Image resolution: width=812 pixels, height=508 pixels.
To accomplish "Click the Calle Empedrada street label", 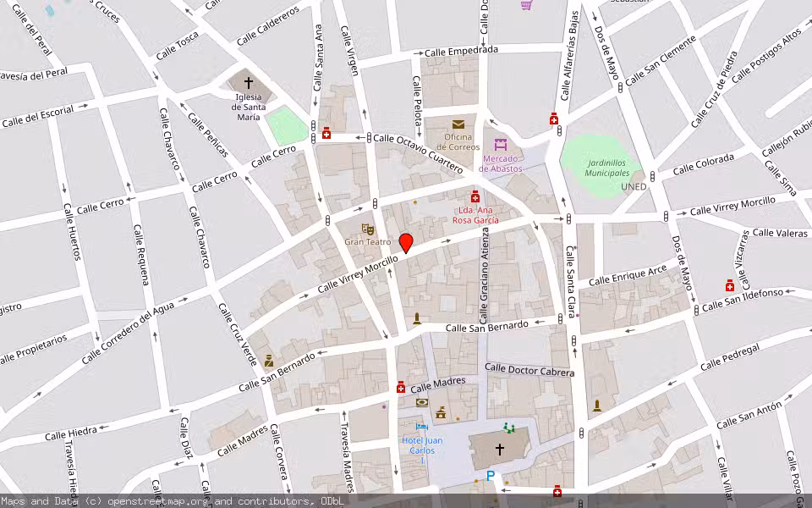I will [x=462, y=52].
